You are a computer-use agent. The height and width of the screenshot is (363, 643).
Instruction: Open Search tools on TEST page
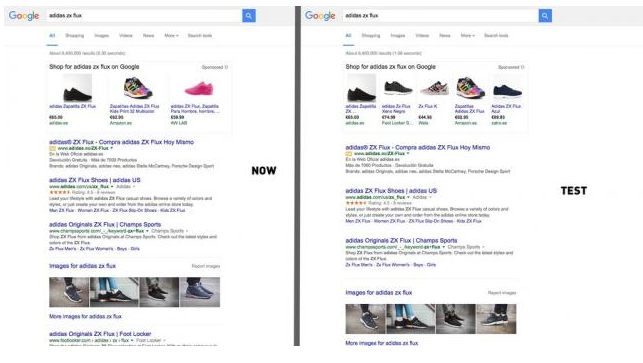(x=496, y=36)
